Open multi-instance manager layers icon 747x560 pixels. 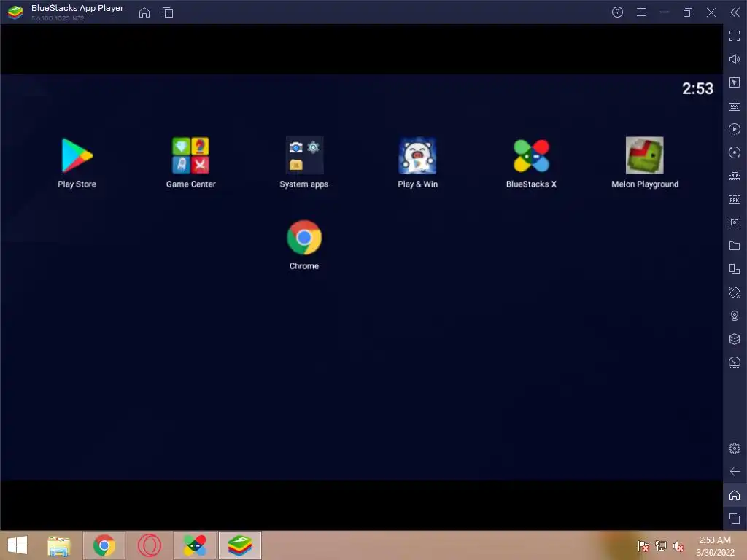pos(735,339)
